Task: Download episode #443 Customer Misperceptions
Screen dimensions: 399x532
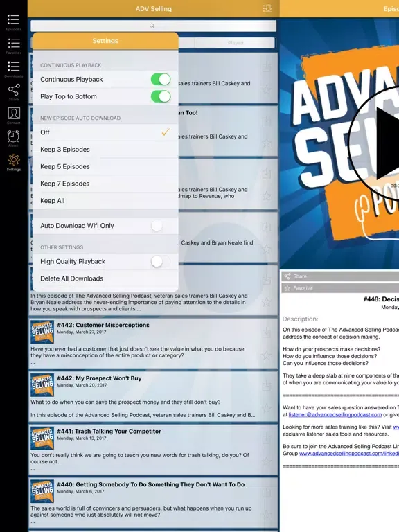Action: [267, 332]
